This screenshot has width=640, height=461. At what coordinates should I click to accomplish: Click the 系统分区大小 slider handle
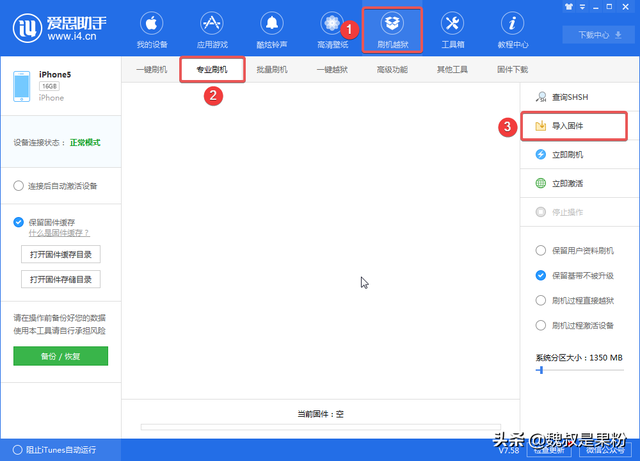coord(541,370)
